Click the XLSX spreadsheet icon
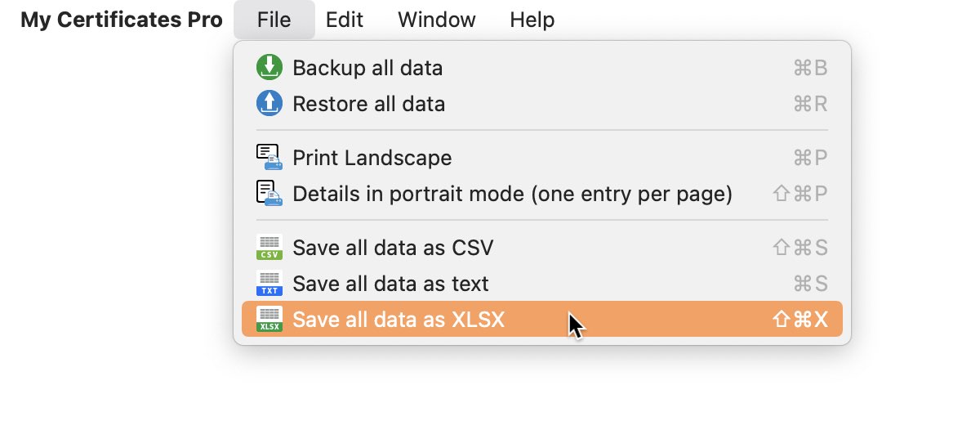 coord(269,319)
